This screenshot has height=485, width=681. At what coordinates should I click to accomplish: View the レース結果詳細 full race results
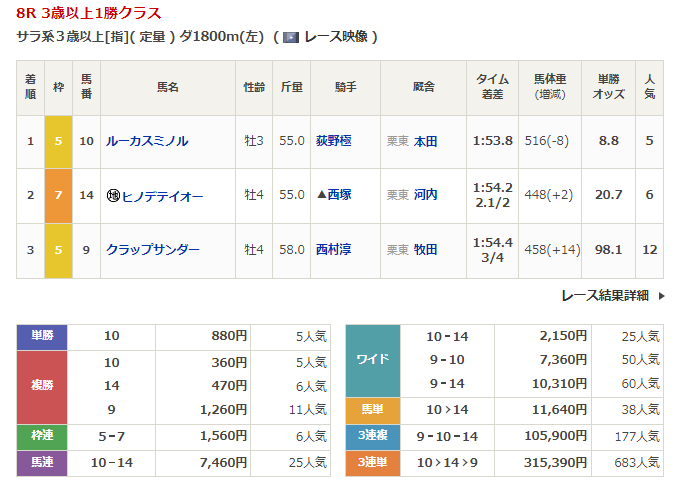[x=605, y=296]
